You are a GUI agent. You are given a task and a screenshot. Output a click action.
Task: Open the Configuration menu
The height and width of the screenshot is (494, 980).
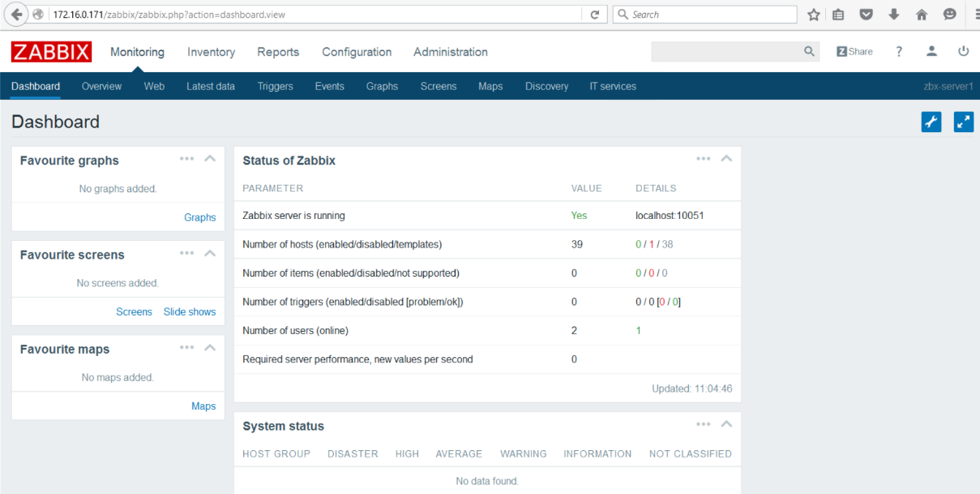[357, 52]
